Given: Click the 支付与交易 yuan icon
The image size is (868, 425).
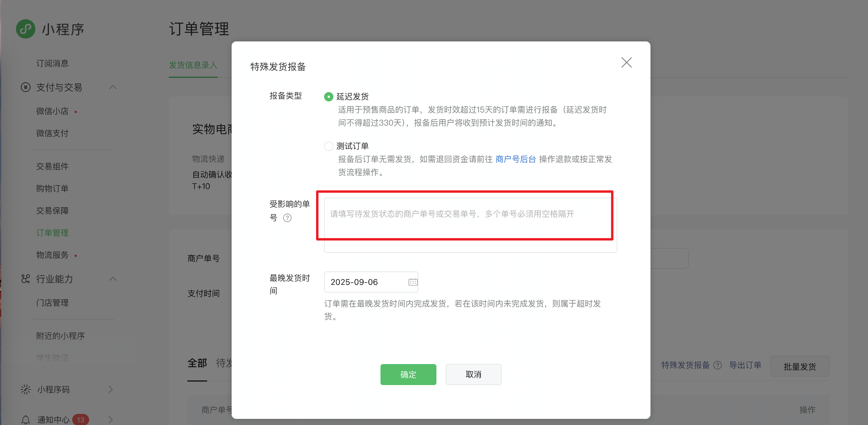Looking at the screenshot, I should tap(25, 87).
